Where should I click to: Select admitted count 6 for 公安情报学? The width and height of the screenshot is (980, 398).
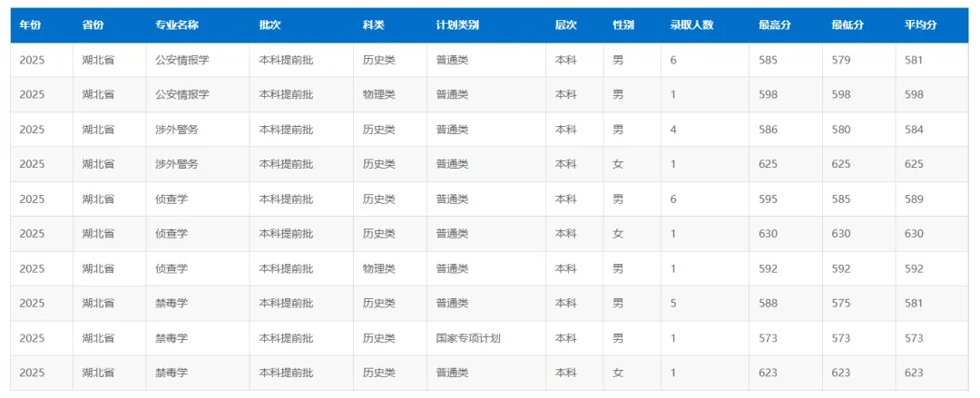[x=673, y=61]
